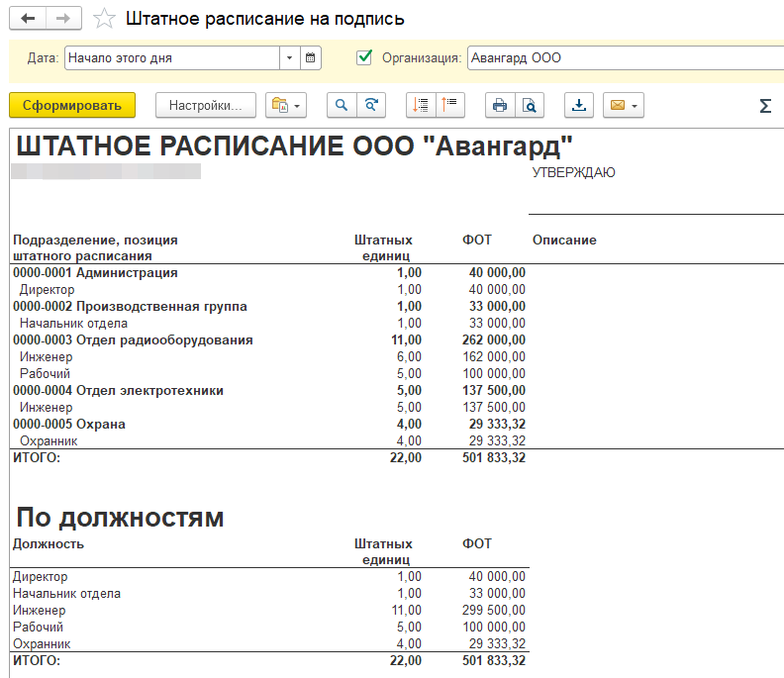Select row '0000-0001 Администрация'
Viewport: 784px width, 678px height.
95,273
